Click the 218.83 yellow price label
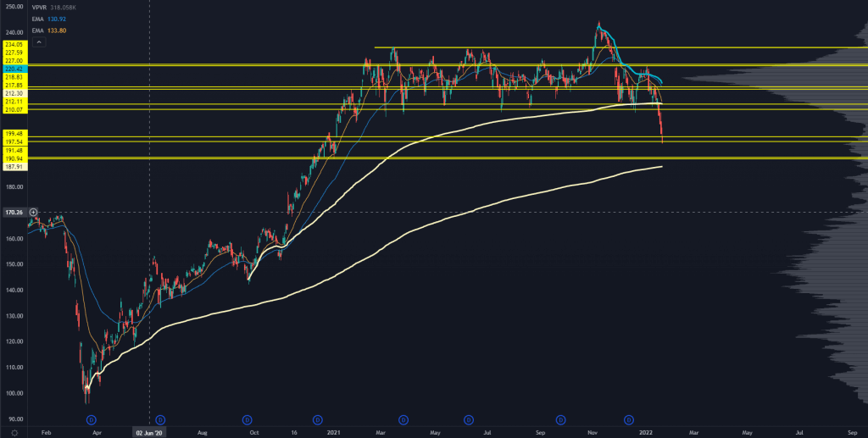 (x=13, y=77)
